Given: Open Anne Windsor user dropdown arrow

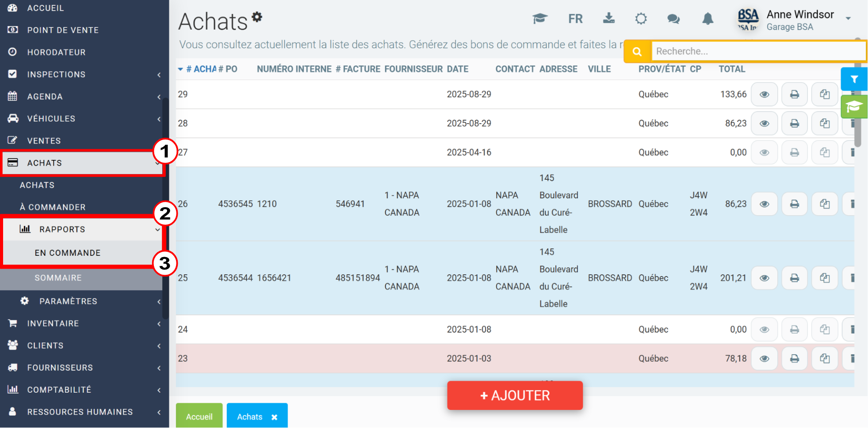Looking at the screenshot, I should point(848,19).
